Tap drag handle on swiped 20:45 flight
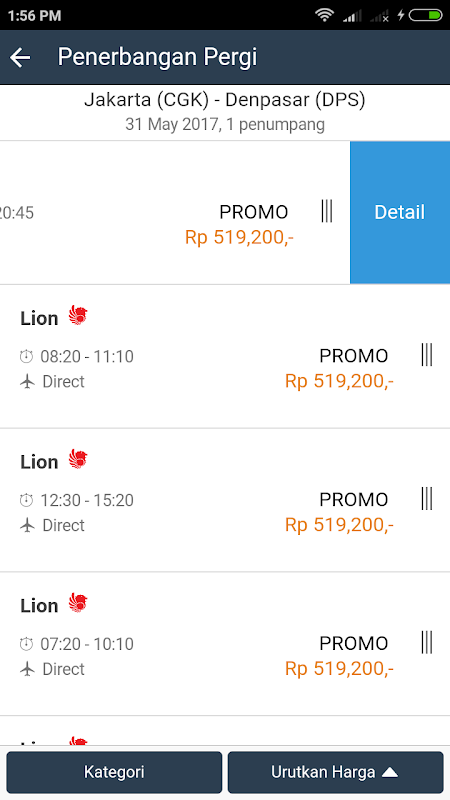This screenshot has height=800, width=450. pos(327,211)
